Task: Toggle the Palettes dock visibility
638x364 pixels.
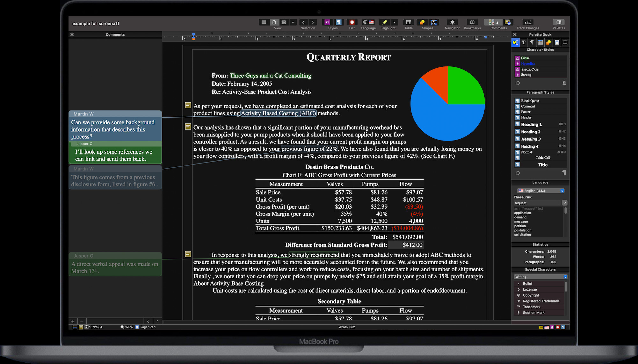Action: click(558, 22)
